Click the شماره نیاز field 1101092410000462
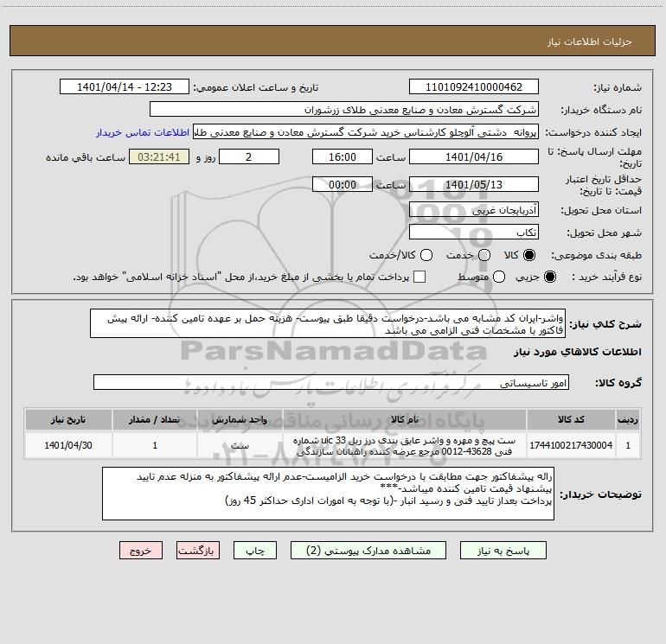This screenshot has width=666, height=644. (x=474, y=87)
